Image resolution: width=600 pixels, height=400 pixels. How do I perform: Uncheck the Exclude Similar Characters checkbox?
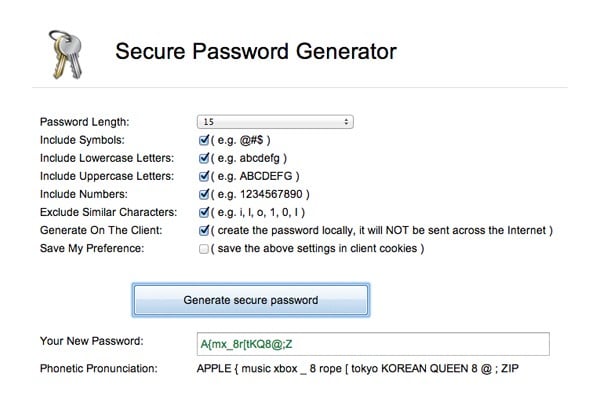[x=204, y=212]
